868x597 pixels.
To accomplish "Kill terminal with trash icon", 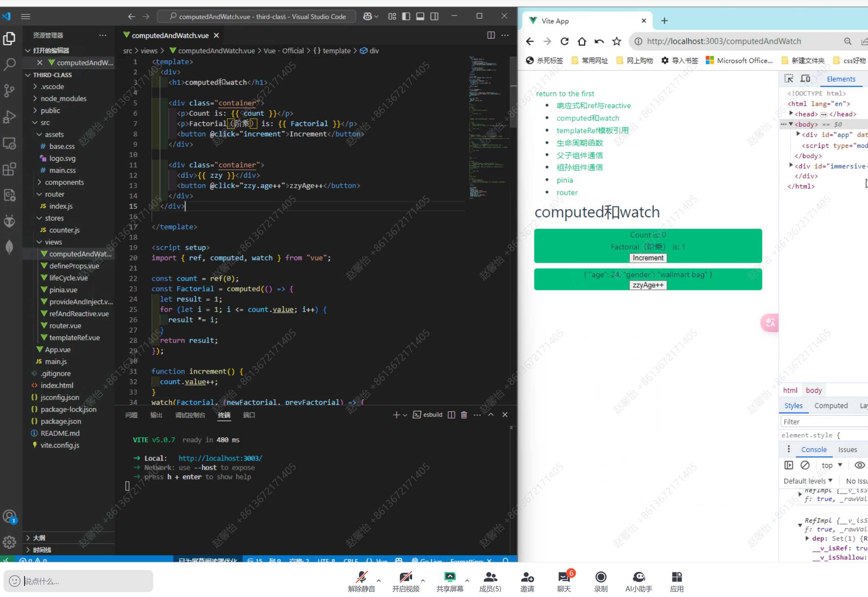I will click(464, 415).
